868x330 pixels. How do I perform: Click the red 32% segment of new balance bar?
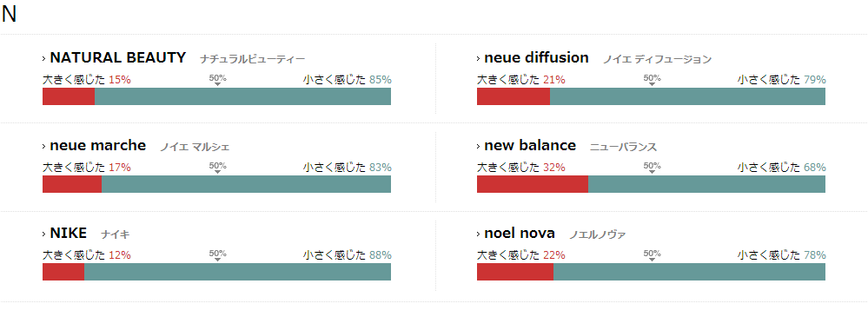click(533, 184)
